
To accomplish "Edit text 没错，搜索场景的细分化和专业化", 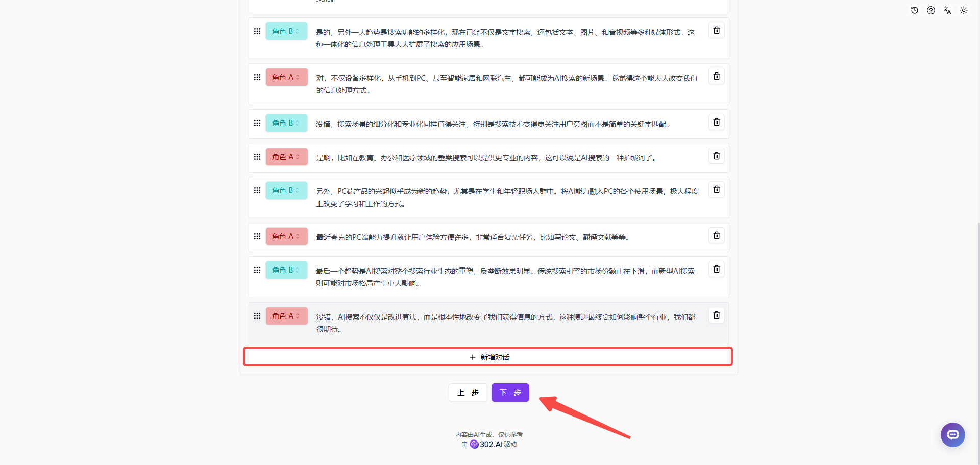I will pyautogui.click(x=493, y=124).
